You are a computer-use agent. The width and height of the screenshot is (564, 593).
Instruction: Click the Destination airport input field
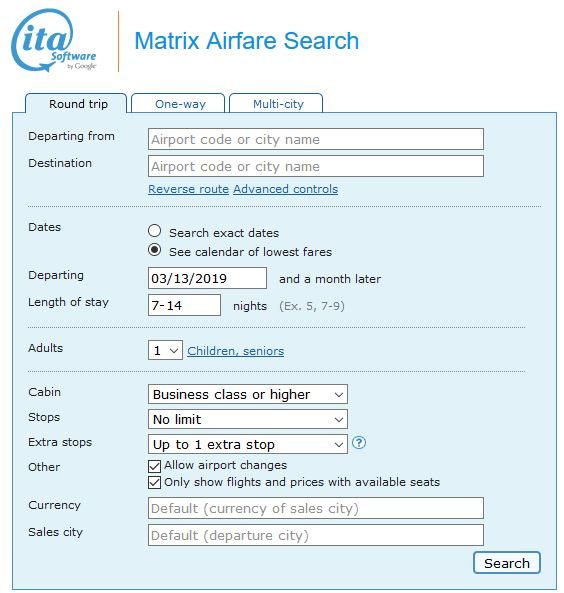tap(316, 166)
